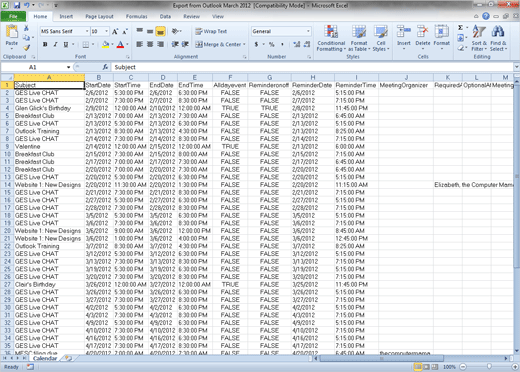Screen dimensions: 520x372
Task: Click the Decrease Decimal icon
Action: coord(307,44)
